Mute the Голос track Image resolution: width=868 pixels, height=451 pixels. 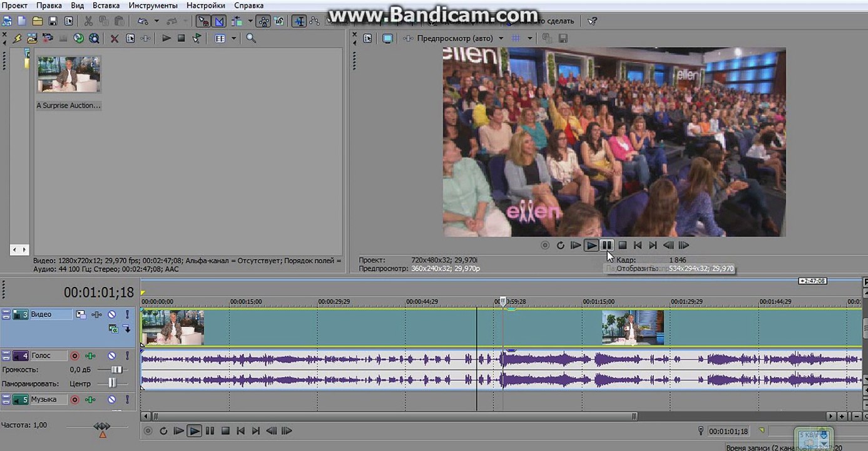coord(112,356)
